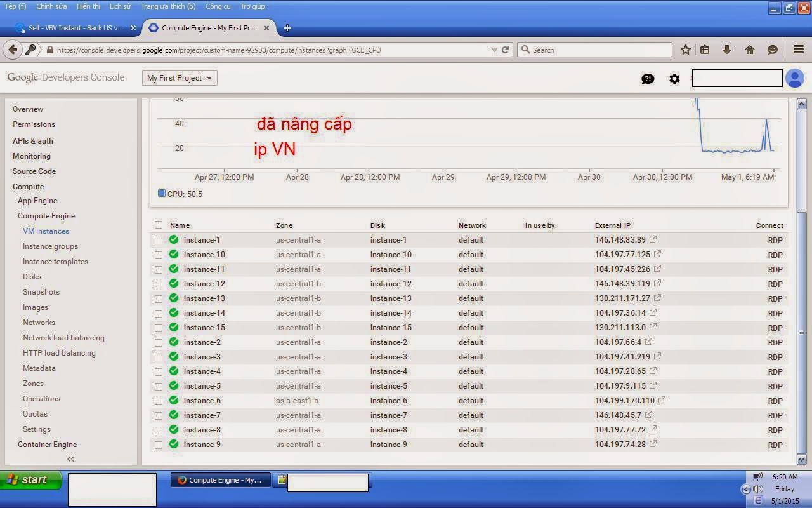This screenshot has width=812, height=508.
Task: Connect to instance-6 via RDP
Action: (x=775, y=401)
